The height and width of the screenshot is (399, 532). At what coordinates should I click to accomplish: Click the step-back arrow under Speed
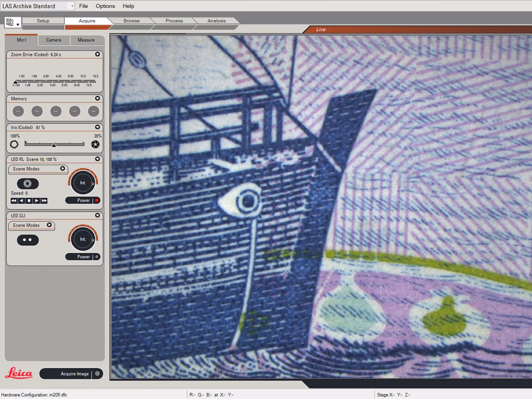(22, 201)
